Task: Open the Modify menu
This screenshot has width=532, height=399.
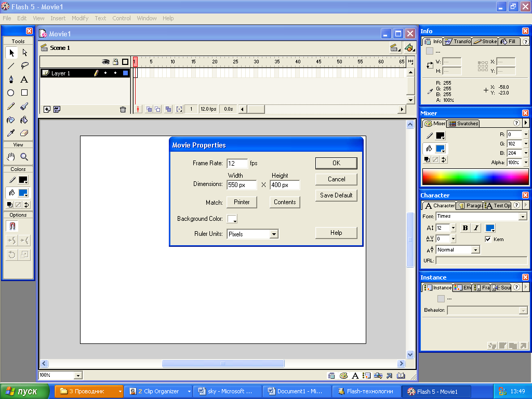Action: pyautogui.click(x=80, y=18)
